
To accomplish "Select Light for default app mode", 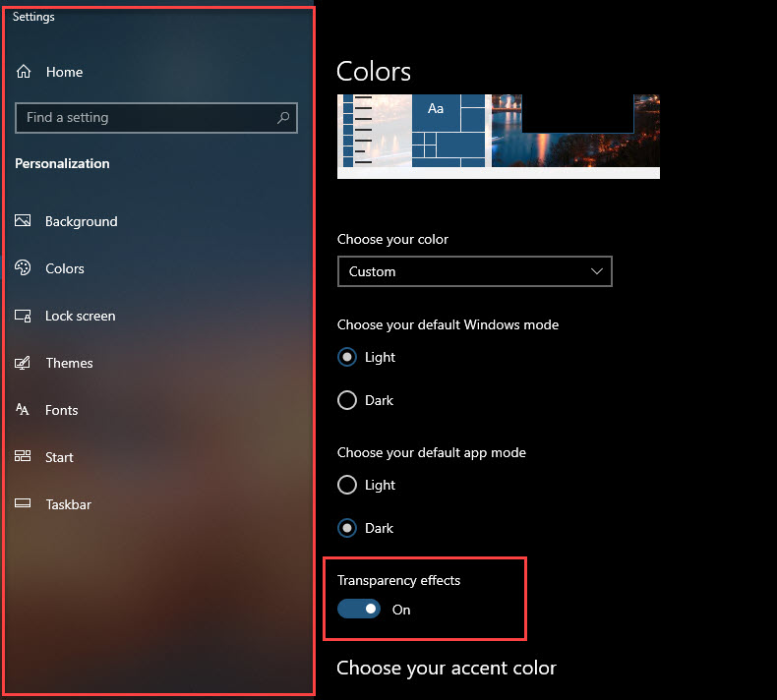I will pyautogui.click(x=347, y=485).
